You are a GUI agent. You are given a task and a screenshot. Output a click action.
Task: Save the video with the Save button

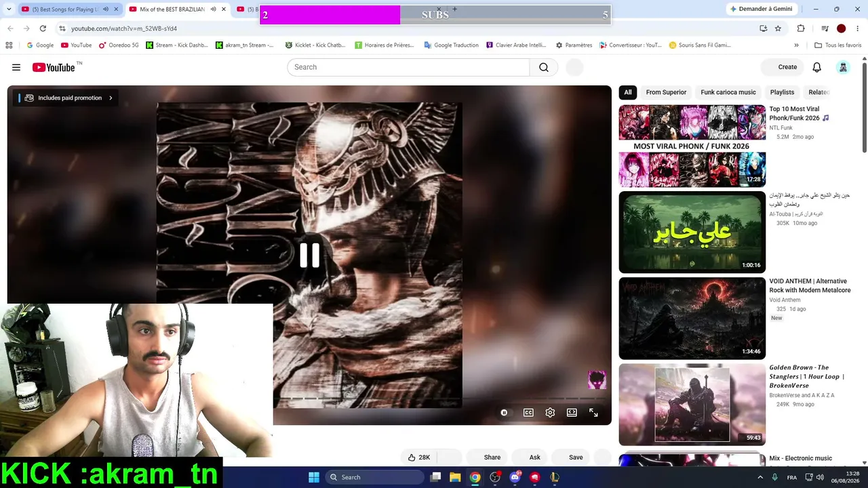click(571, 457)
